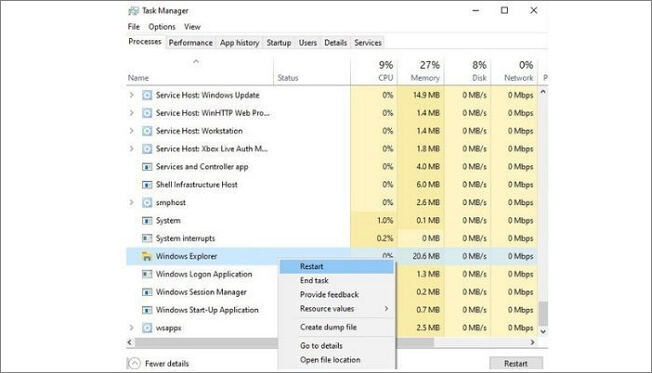Select the Windows Explorer process row
Viewport: 652px width, 373px height.
[332, 256]
